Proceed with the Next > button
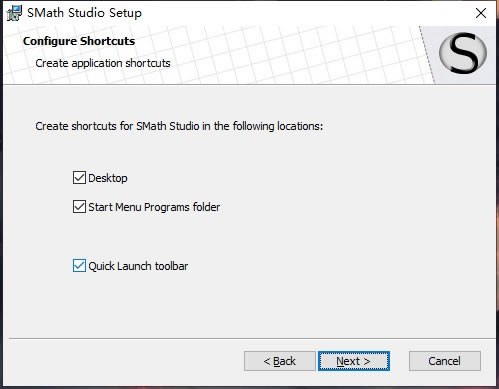The image size is (499, 389). (354, 361)
